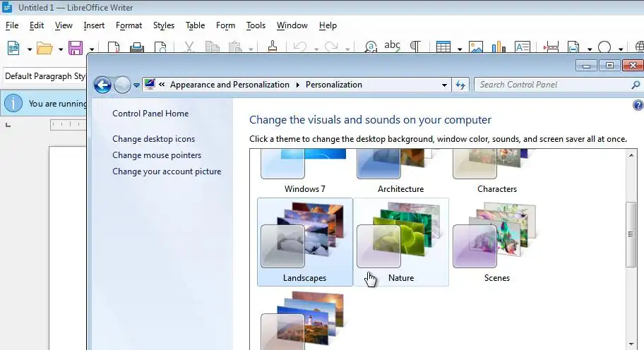The image size is (644, 350).
Task: Click the Insert Field icon
Action: 573,47
